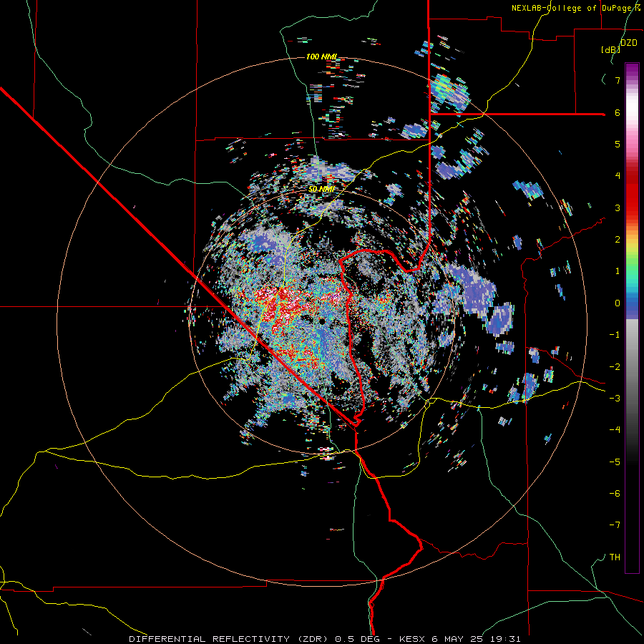644x644 pixels.
Task: Click the -6 value on the color scale
Action: click(615, 494)
